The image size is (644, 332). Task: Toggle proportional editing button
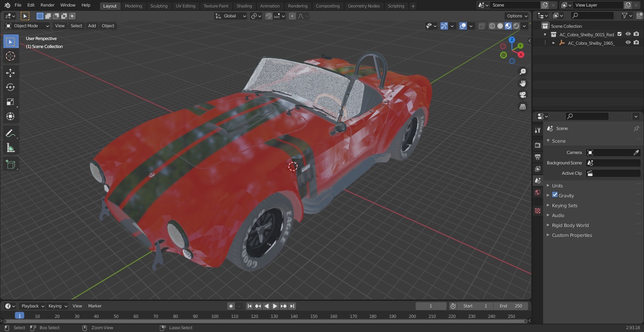click(292, 16)
